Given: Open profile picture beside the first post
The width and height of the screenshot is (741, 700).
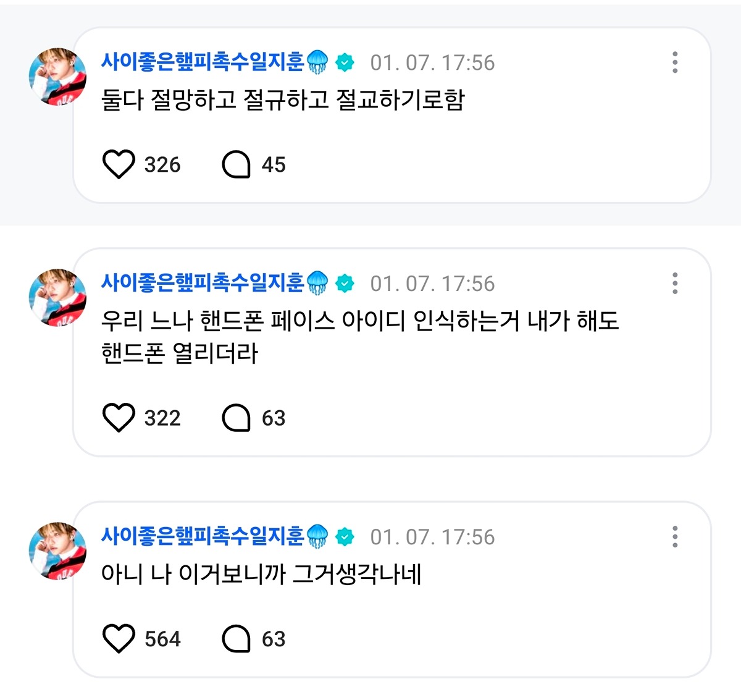Looking at the screenshot, I should [x=57, y=77].
